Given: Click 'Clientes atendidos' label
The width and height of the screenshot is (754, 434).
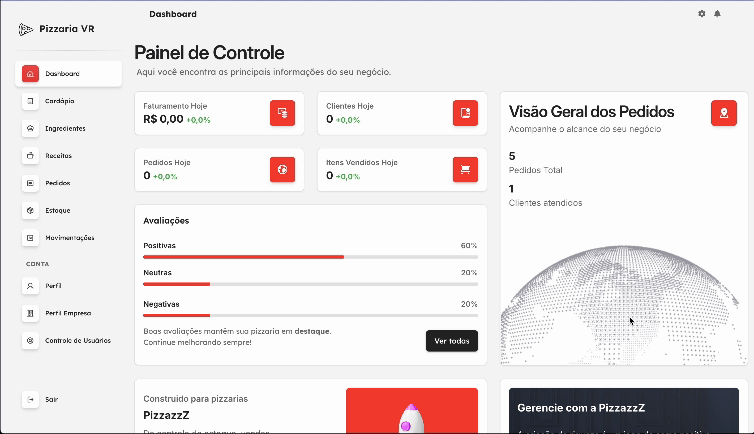Looking at the screenshot, I should tap(545, 203).
